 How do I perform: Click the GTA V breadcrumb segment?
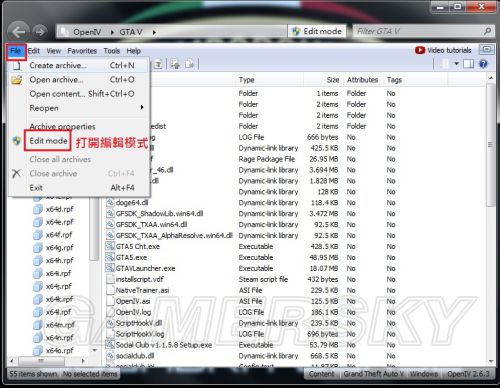click(131, 32)
